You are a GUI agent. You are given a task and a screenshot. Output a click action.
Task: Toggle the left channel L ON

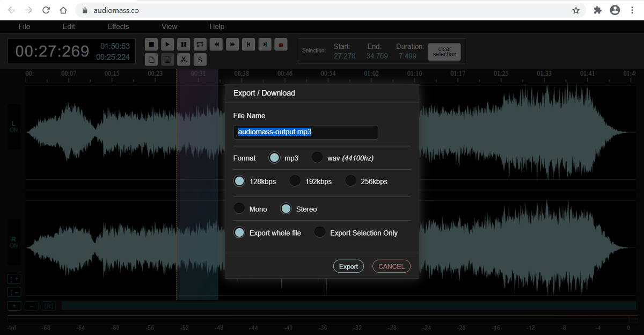tap(14, 127)
